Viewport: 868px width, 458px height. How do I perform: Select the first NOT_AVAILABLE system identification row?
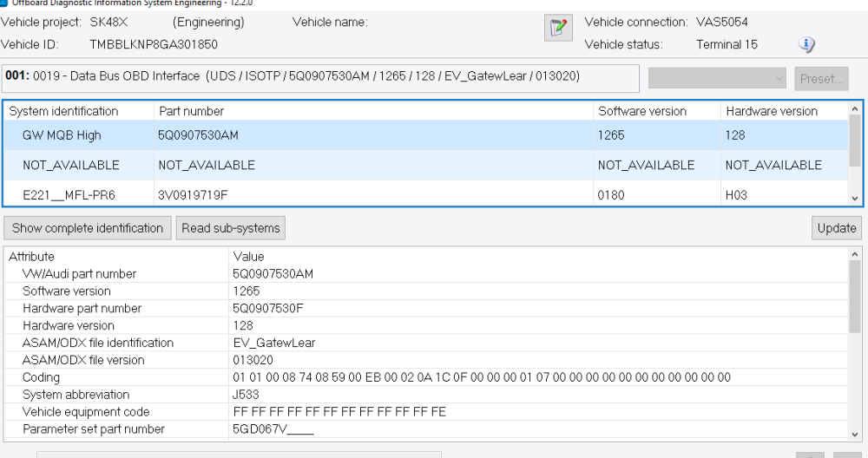click(425, 165)
